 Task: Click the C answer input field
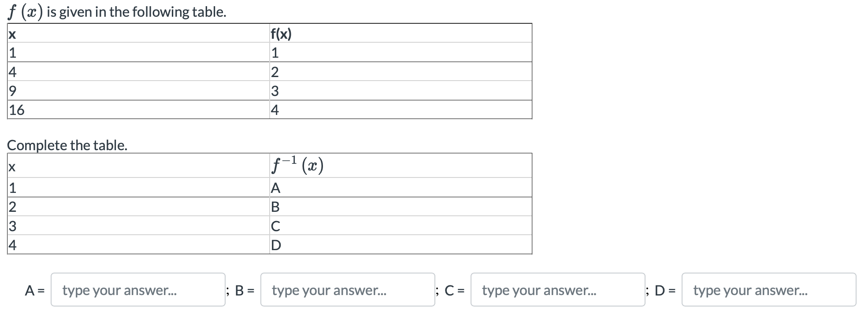[x=557, y=290]
